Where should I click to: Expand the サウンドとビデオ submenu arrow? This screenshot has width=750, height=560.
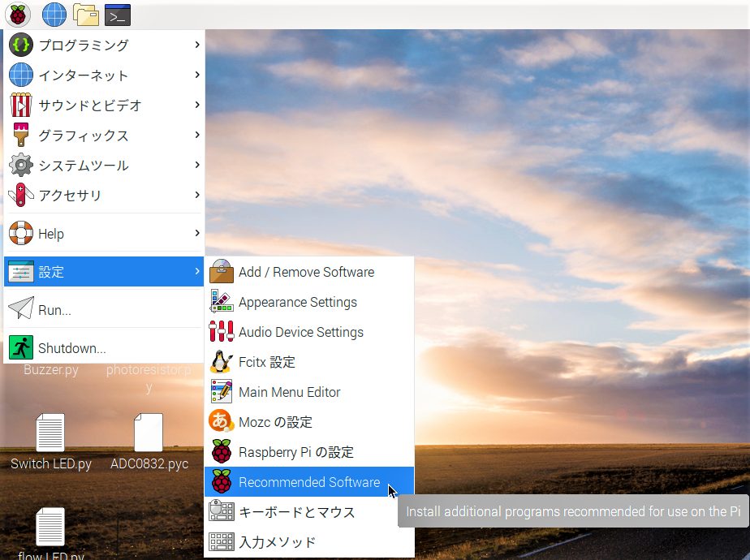(x=197, y=105)
